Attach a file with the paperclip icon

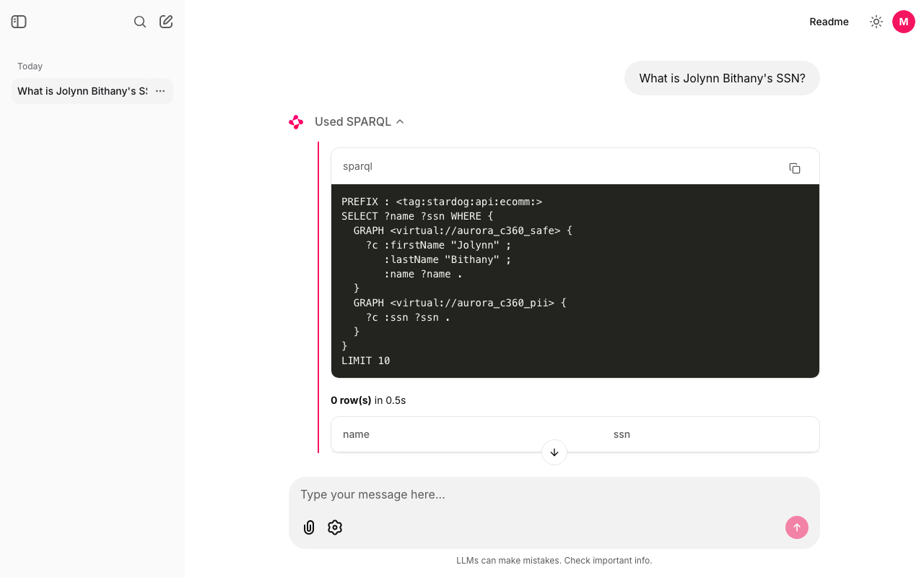click(x=309, y=527)
